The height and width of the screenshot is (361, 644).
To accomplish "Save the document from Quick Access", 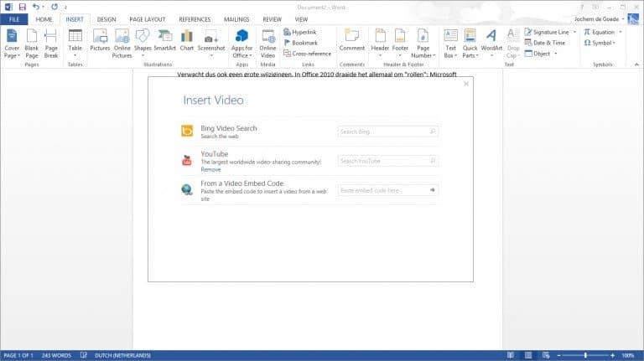I will (22, 7).
